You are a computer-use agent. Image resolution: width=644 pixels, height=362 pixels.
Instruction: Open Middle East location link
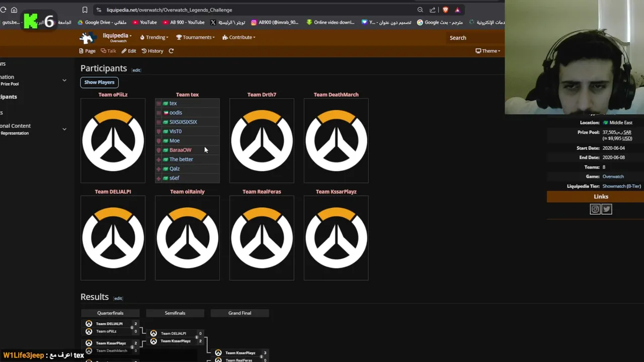[x=621, y=123]
